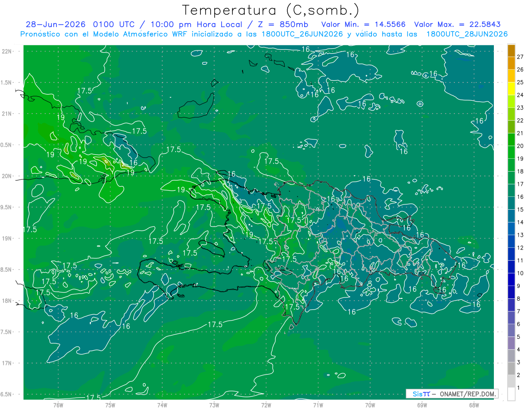This screenshot has height=411, width=532.
Task: Click the "22N" latitude axis label
Action: pyautogui.click(x=7, y=51)
